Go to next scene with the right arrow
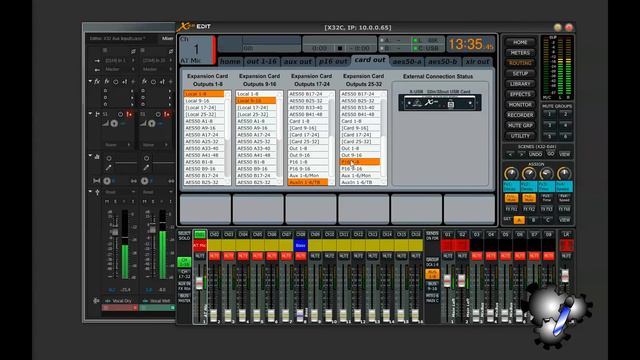The height and width of the screenshot is (360, 640). 521,154
